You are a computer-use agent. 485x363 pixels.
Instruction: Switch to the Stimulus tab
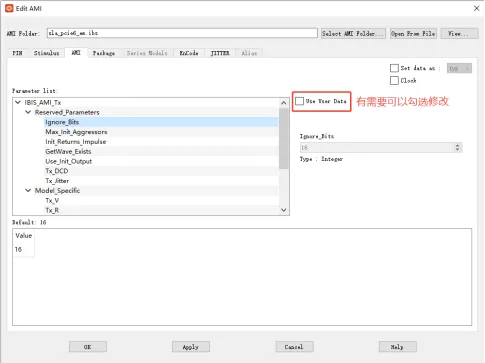coord(46,53)
